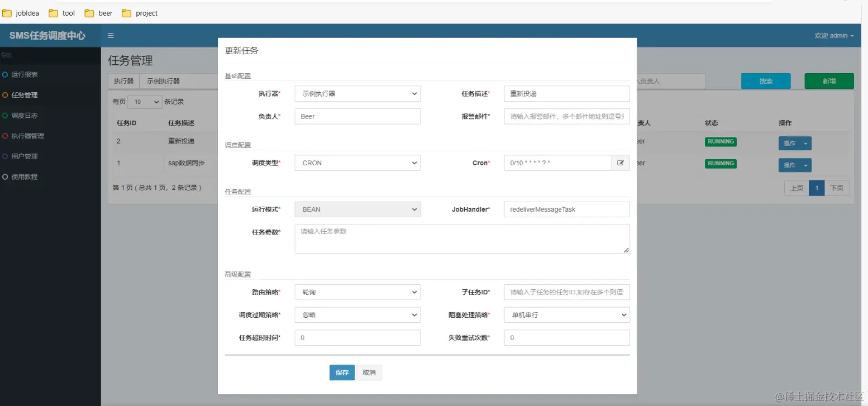Focus the Cron expression input field
The image size is (868, 406).
pos(558,163)
